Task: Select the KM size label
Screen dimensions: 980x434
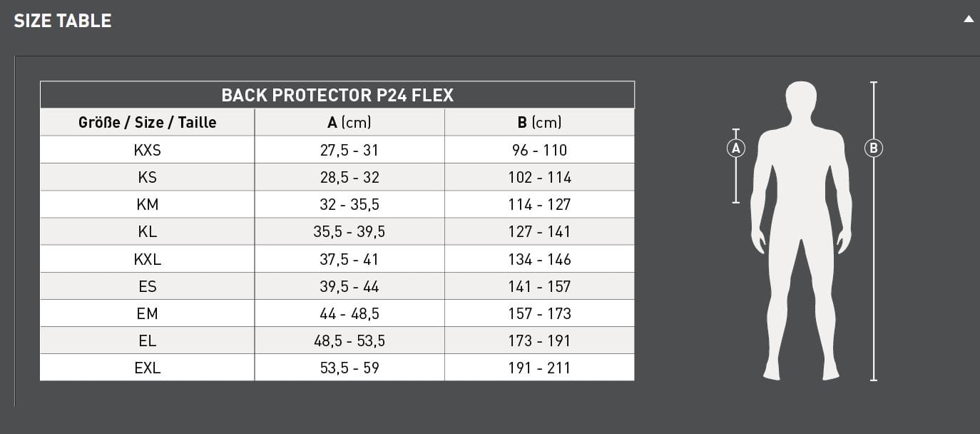Action: [147, 205]
